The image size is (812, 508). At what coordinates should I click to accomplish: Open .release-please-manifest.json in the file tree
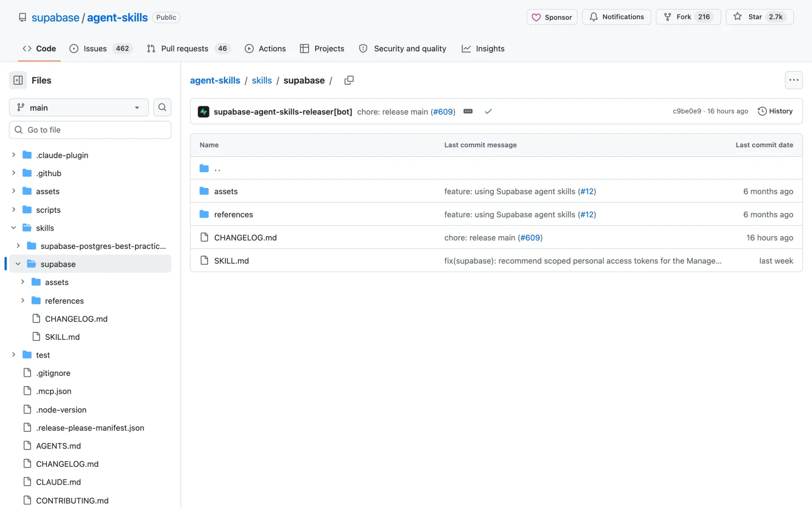click(x=90, y=428)
